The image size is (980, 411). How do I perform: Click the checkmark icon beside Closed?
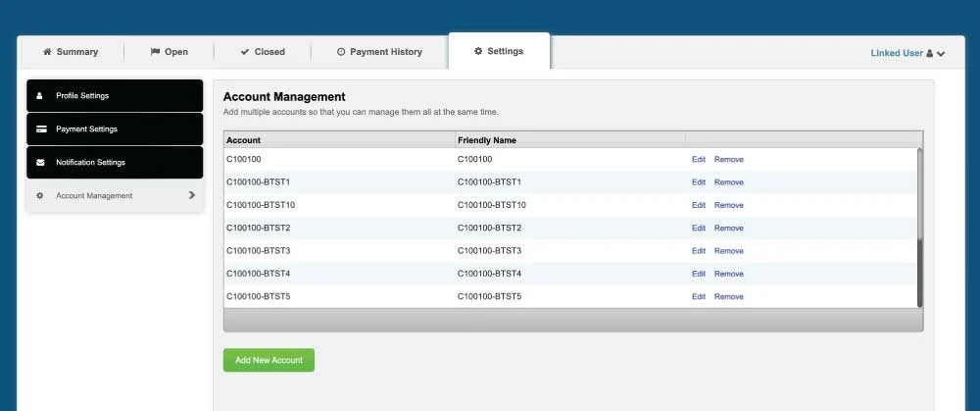[x=244, y=52]
